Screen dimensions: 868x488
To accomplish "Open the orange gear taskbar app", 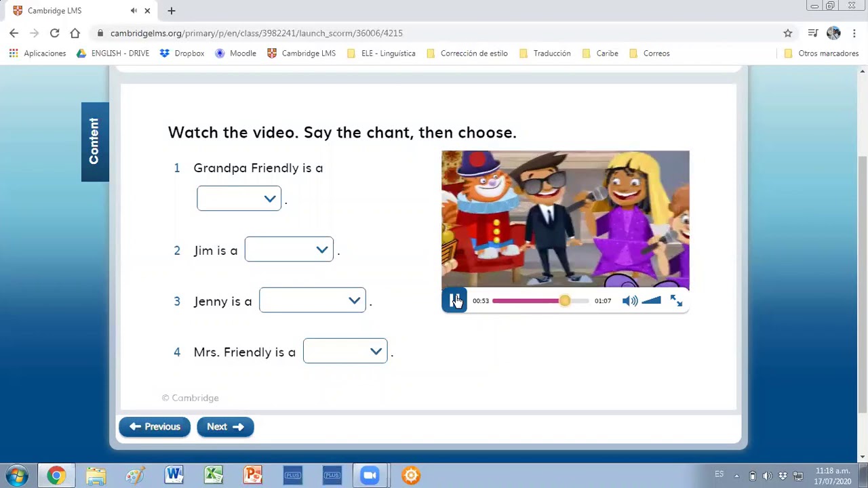I will (x=410, y=475).
